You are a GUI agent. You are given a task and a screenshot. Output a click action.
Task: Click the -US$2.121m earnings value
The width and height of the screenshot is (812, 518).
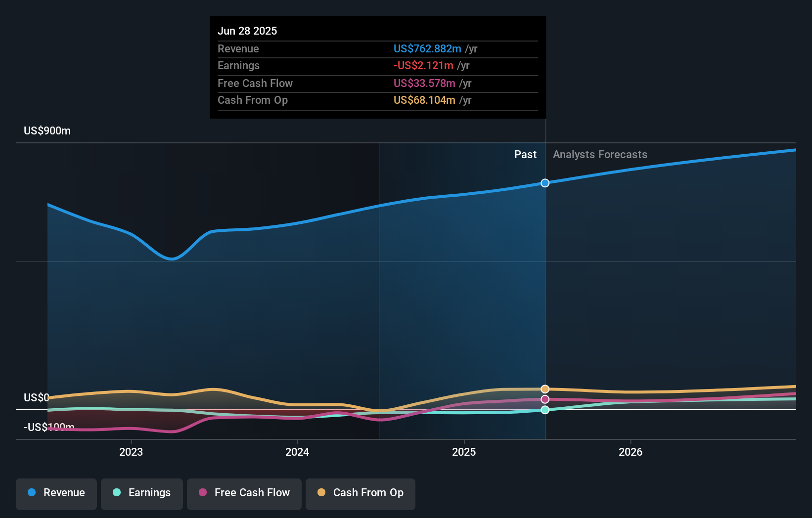click(422, 65)
